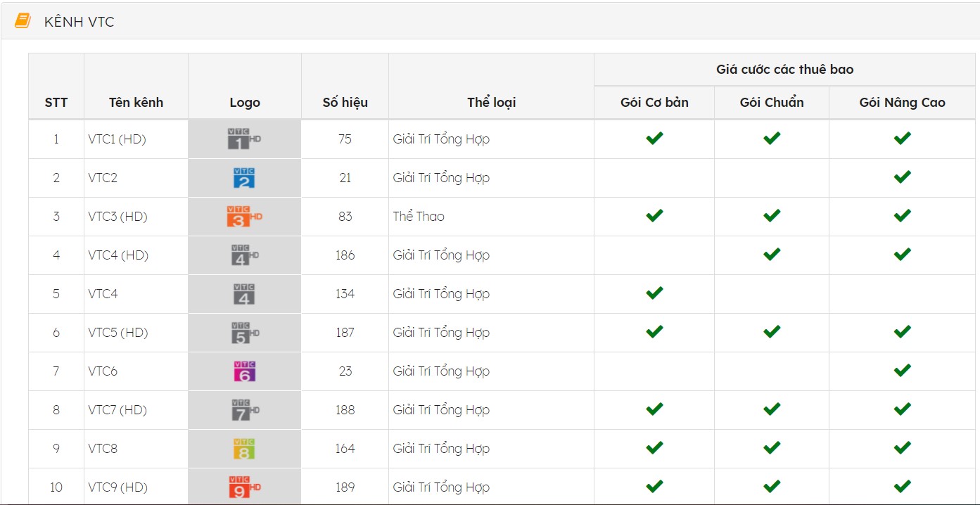The height and width of the screenshot is (505, 980).
Task: Select the VTC7 (HD) channel name
Action: [117, 410]
